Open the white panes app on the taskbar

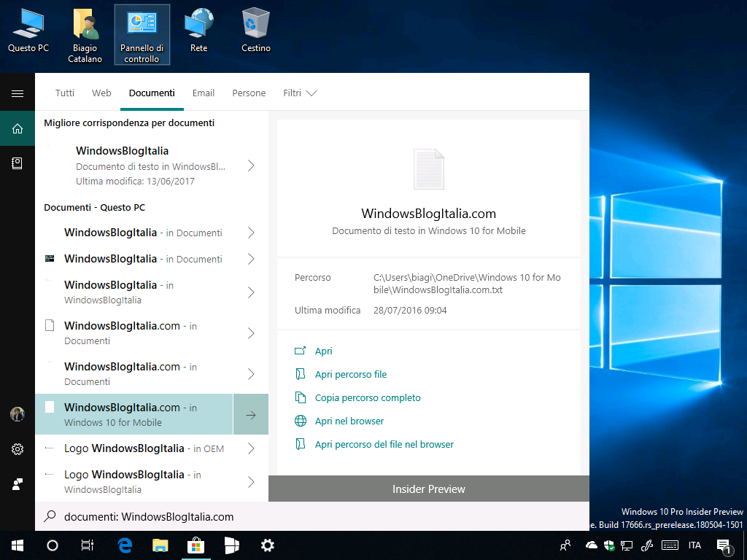tap(231, 545)
